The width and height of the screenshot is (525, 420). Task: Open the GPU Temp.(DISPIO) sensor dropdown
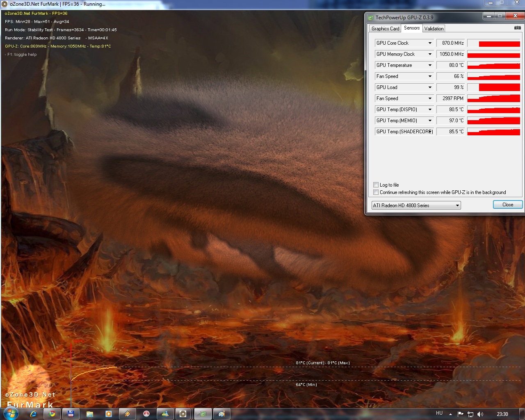pos(430,110)
